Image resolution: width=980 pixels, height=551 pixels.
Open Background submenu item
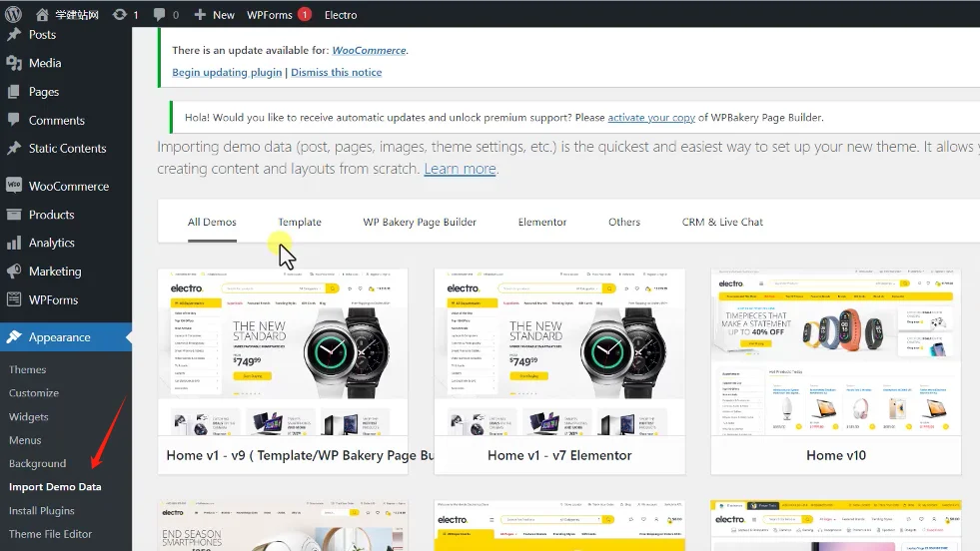click(37, 463)
